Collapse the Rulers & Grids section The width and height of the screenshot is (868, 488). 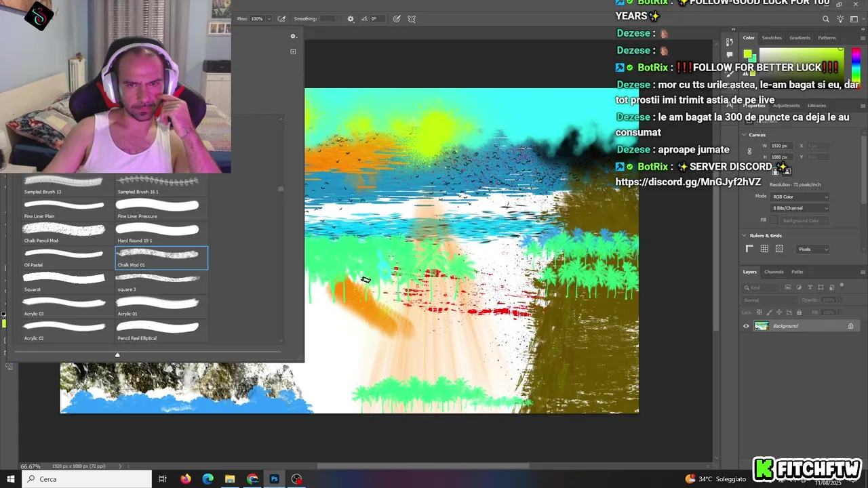click(x=744, y=235)
